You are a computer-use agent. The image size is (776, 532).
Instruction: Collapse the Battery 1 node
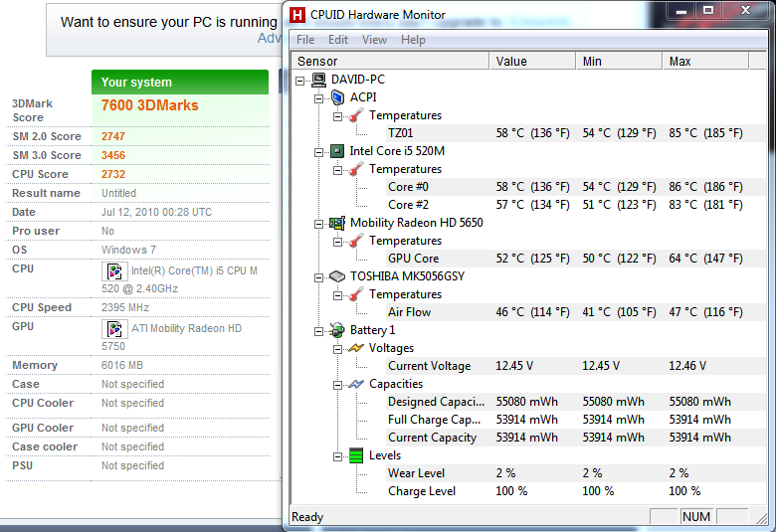(318, 331)
